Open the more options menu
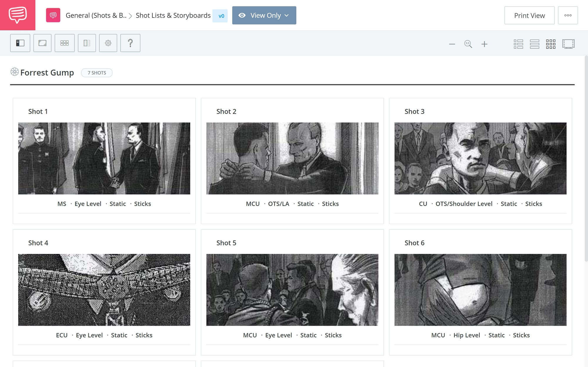The height and width of the screenshot is (367, 588). pyautogui.click(x=568, y=15)
